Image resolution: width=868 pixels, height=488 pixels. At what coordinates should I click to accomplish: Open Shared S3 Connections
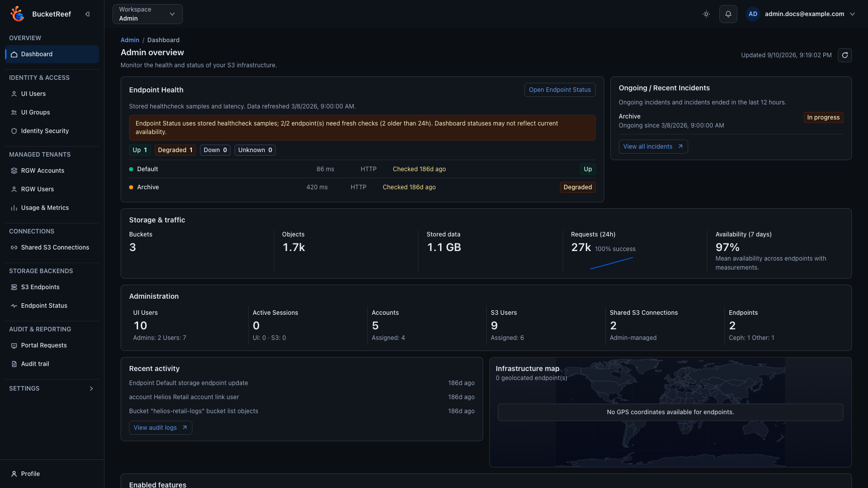pyautogui.click(x=52, y=248)
